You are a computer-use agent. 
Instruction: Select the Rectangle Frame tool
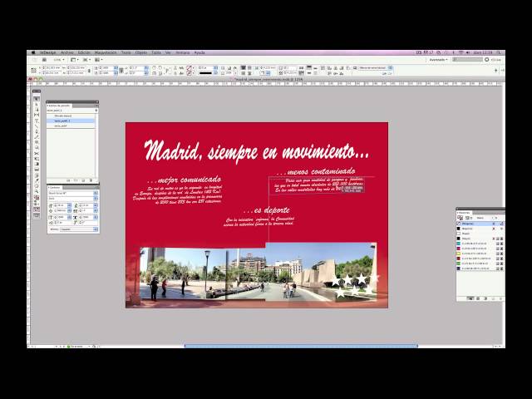37,142
